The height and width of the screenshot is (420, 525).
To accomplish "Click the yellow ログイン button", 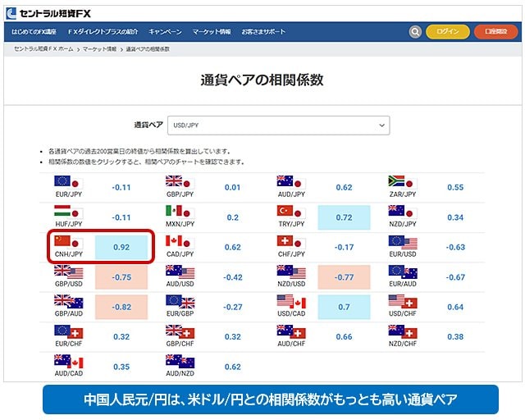I will pyautogui.click(x=448, y=32).
